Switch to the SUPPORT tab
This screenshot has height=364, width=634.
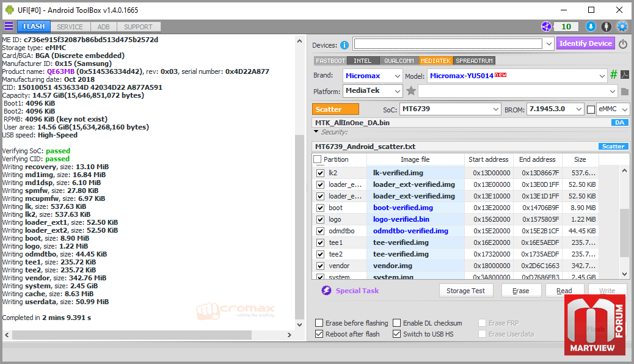(x=138, y=27)
